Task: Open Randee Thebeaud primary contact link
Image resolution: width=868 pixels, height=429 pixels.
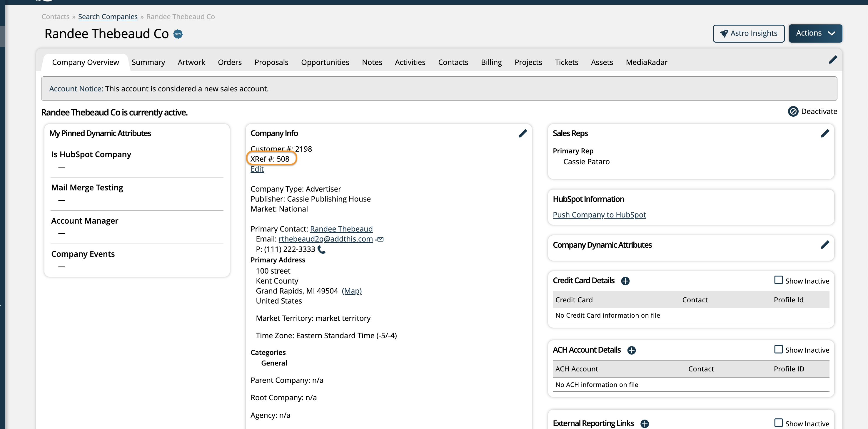Action: (341, 229)
